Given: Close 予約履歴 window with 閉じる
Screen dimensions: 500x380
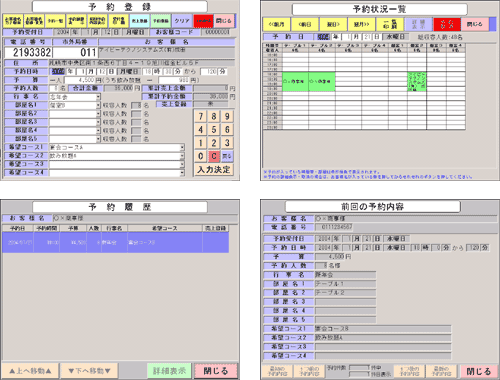Looking at the screenshot, I should coord(216,371).
